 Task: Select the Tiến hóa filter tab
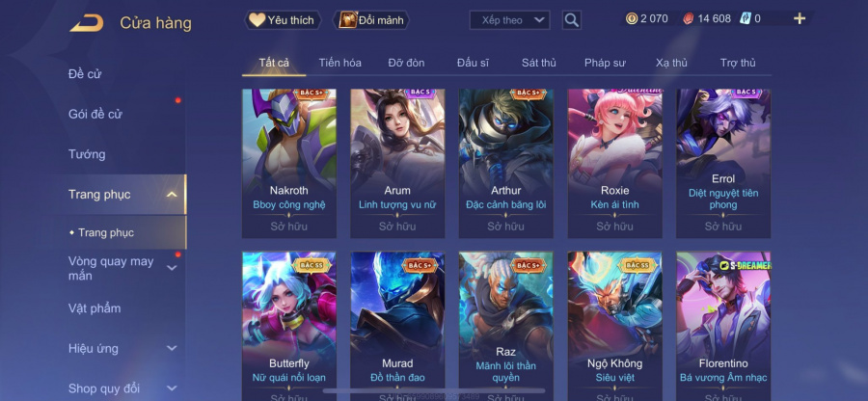point(339,63)
